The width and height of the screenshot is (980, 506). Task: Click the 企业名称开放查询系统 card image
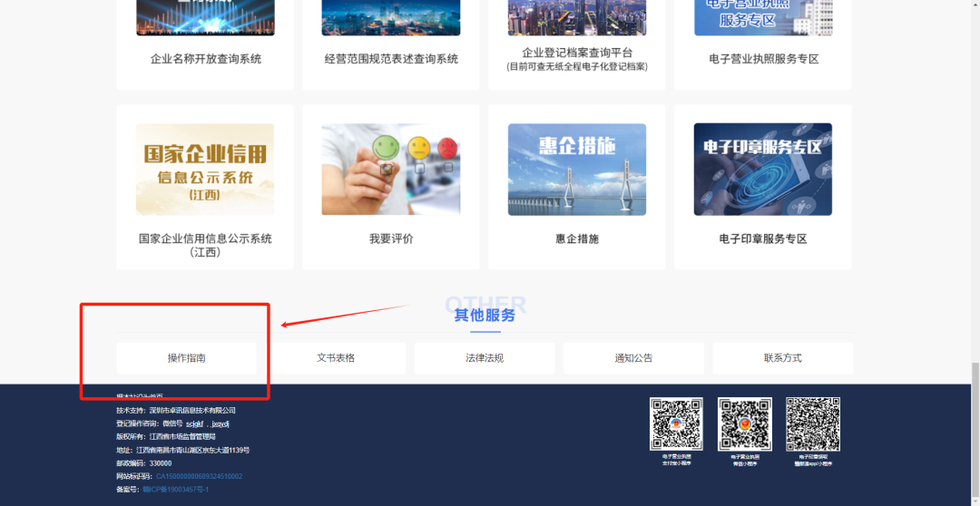pyautogui.click(x=205, y=17)
